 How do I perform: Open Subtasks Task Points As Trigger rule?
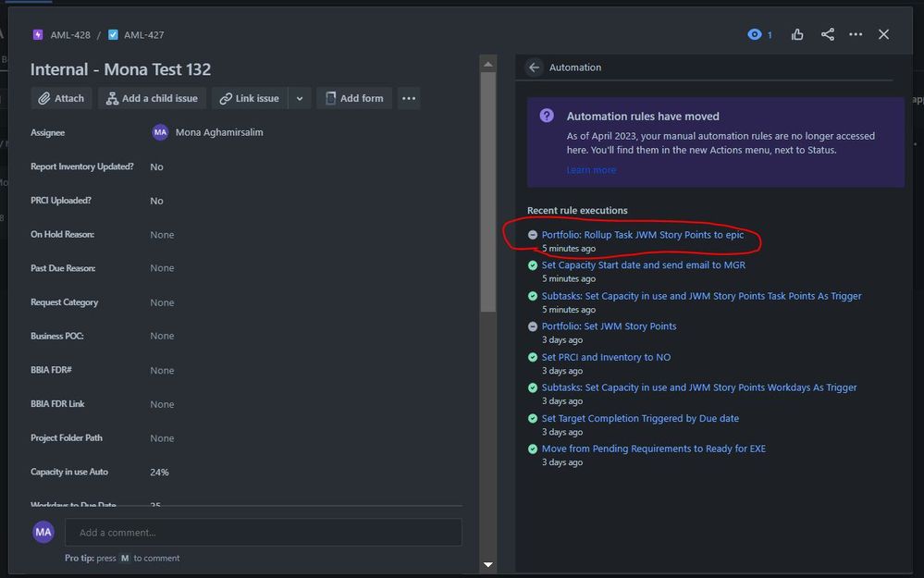tap(701, 296)
